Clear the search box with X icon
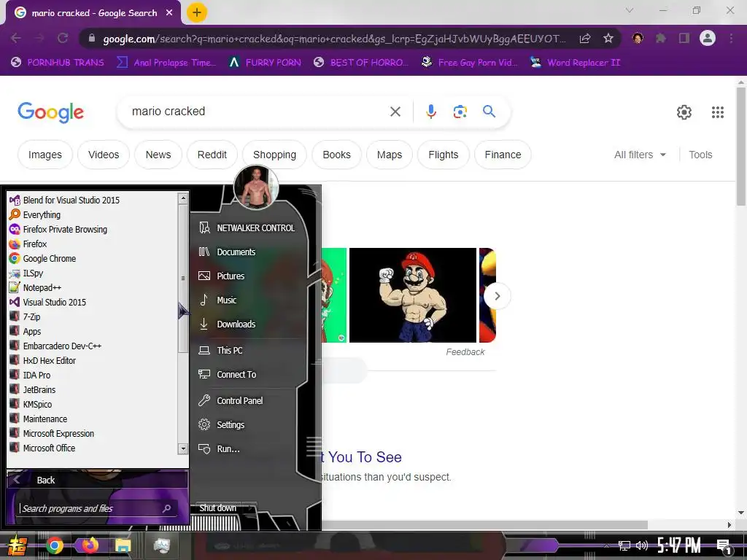 [x=395, y=112]
